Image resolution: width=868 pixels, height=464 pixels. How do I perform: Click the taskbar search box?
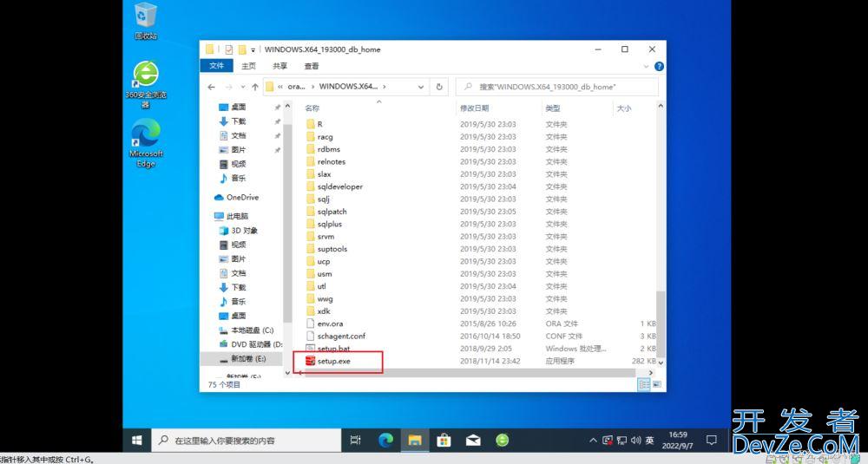pyautogui.click(x=247, y=441)
